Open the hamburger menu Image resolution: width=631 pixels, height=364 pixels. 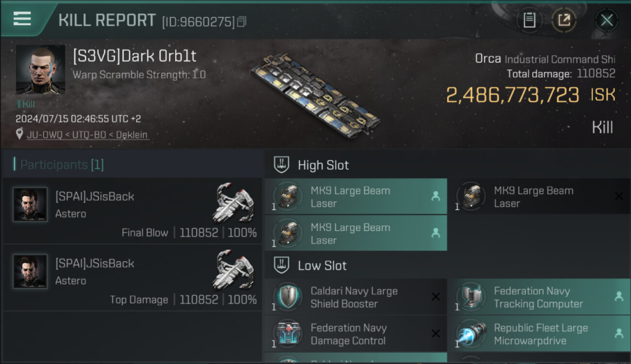(x=22, y=18)
